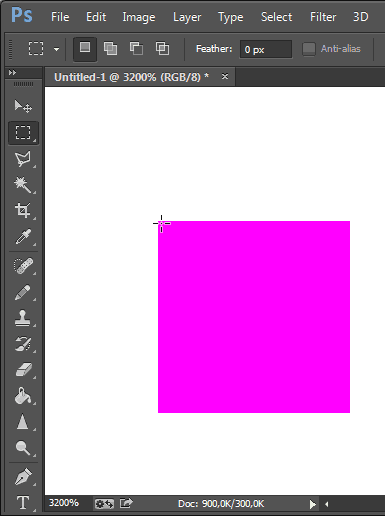Viewport: 385px width, 516px height.
Task: Open the marquee tool preset picker arrow
Action: [x=56, y=50]
